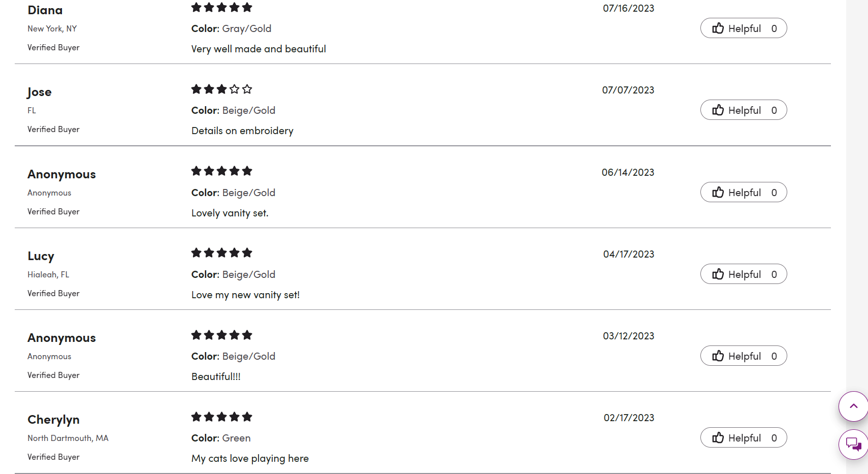Viewport: 868px width, 474px height.
Task: Click the reviewer name Lucy
Action: 41,256
